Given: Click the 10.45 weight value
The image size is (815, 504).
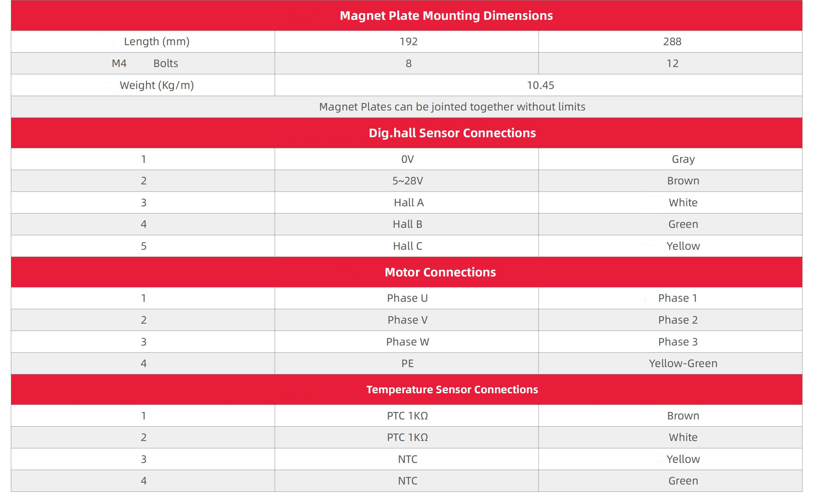Looking at the screenshot, I should (x=540, y=85).
